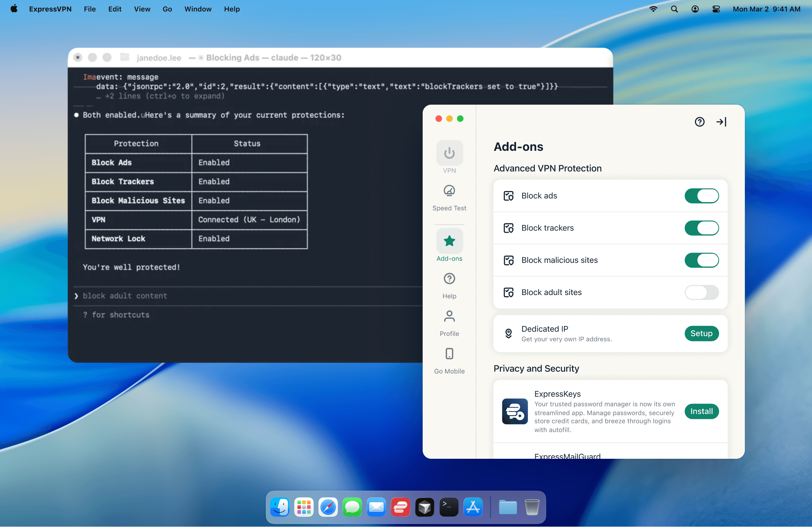812x527 pixels.
Task: Click the question mark help icon
Action: (699, 122)
